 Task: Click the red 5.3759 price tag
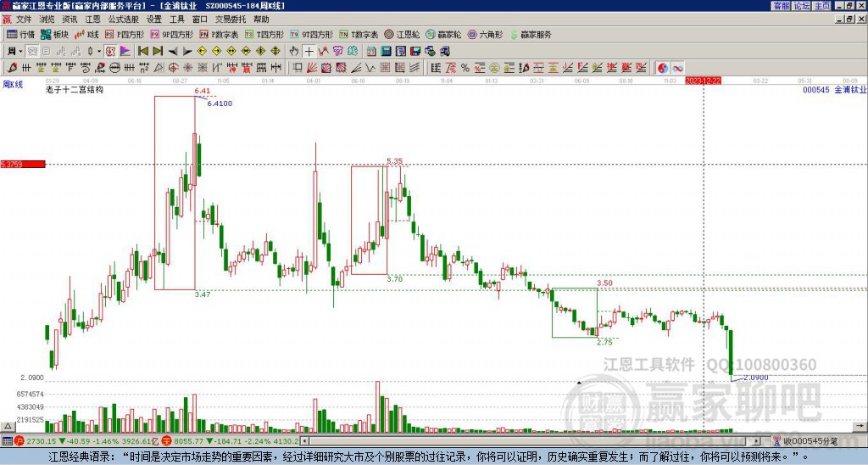click(23, 164)
